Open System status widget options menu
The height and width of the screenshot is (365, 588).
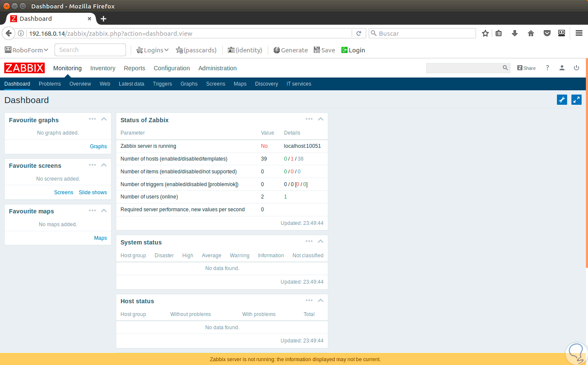point(309,241)
